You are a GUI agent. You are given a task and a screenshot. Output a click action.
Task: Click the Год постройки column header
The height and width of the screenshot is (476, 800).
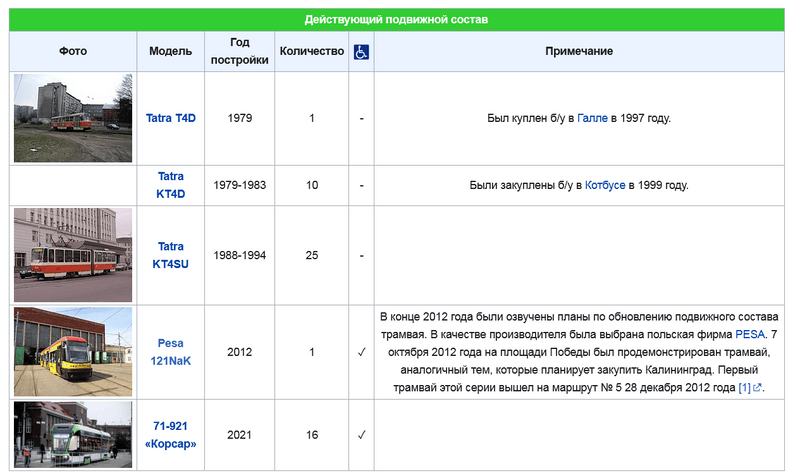coord(240,52)
